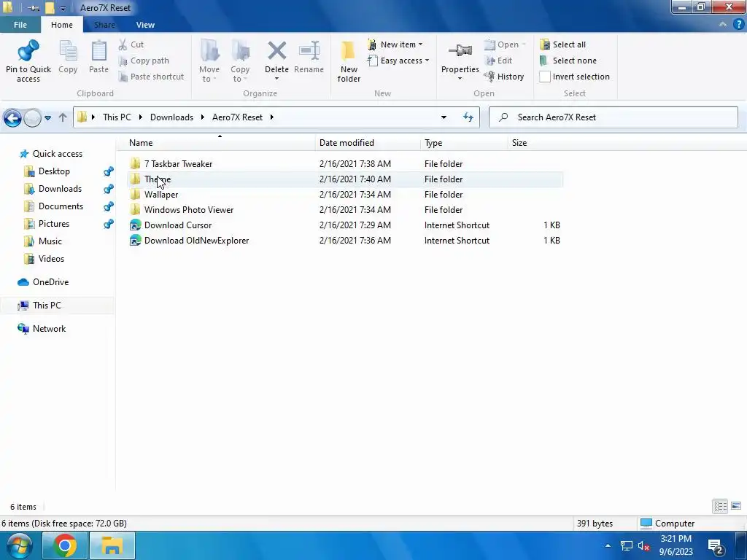The width and height of the screenshot is (747, 560).
Task: Select the 7 Taskbar Tweaker folder
Action: tap(345, 164)
